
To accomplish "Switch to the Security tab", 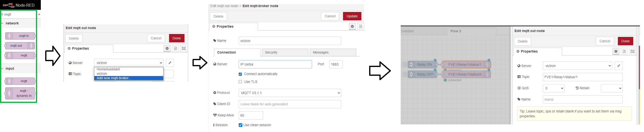I will click(x=285, y=53).
